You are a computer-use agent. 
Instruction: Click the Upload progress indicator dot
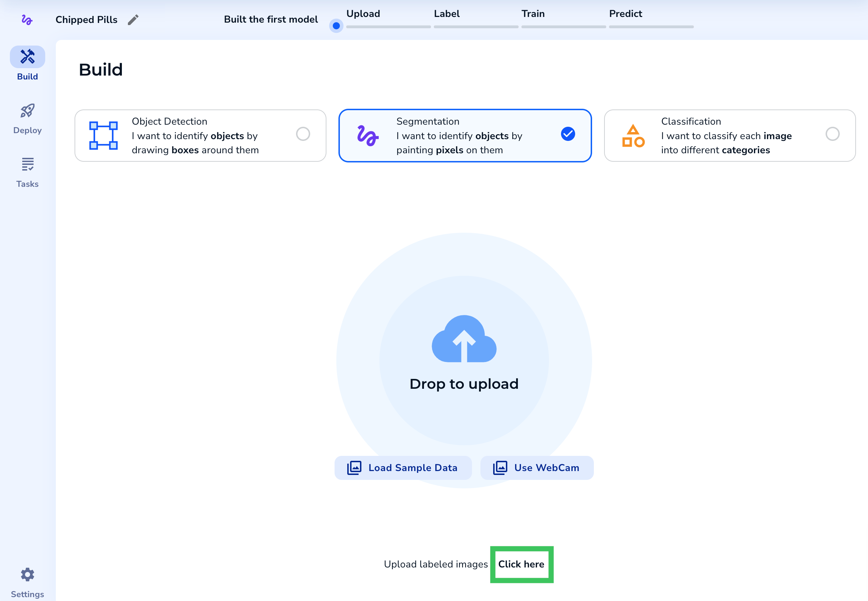[x=336, y=26]
